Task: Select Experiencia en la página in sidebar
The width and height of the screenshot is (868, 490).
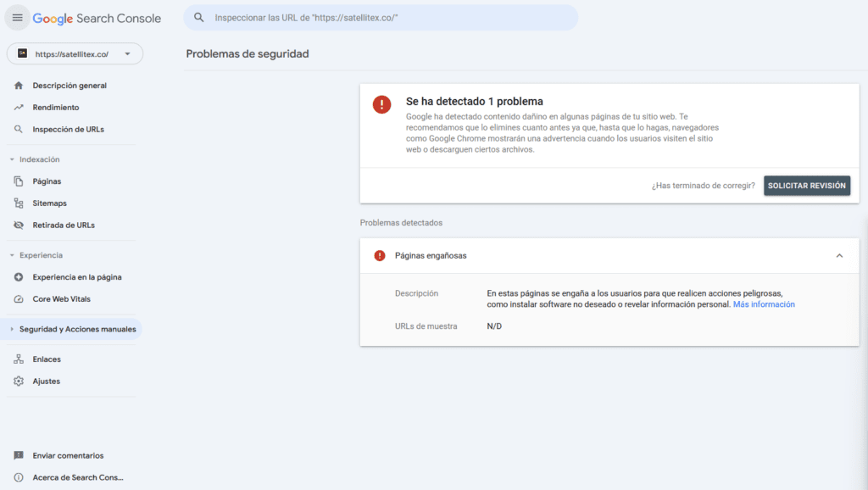Action: pos(19,276)
